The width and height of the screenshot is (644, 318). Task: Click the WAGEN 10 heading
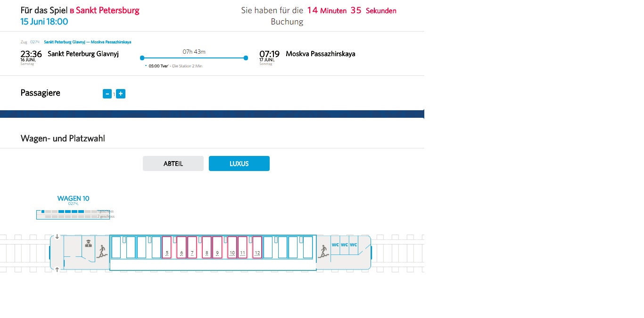point(73,198)
